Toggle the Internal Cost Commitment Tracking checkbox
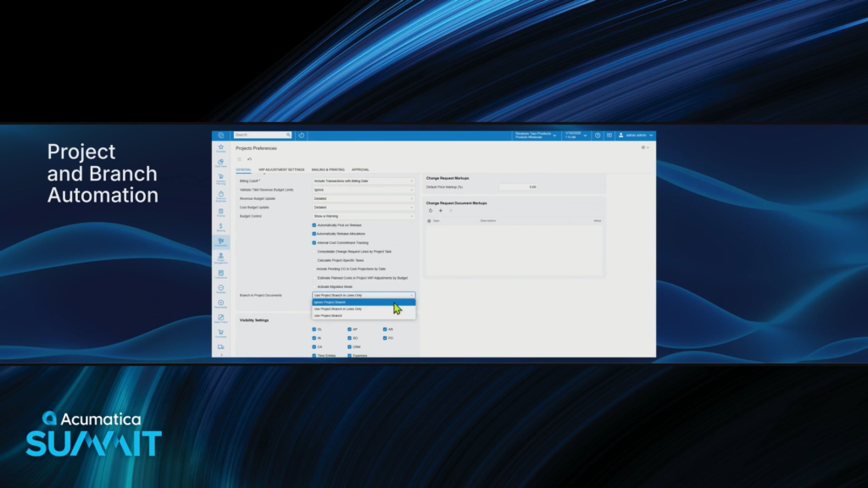 (314, 242)
